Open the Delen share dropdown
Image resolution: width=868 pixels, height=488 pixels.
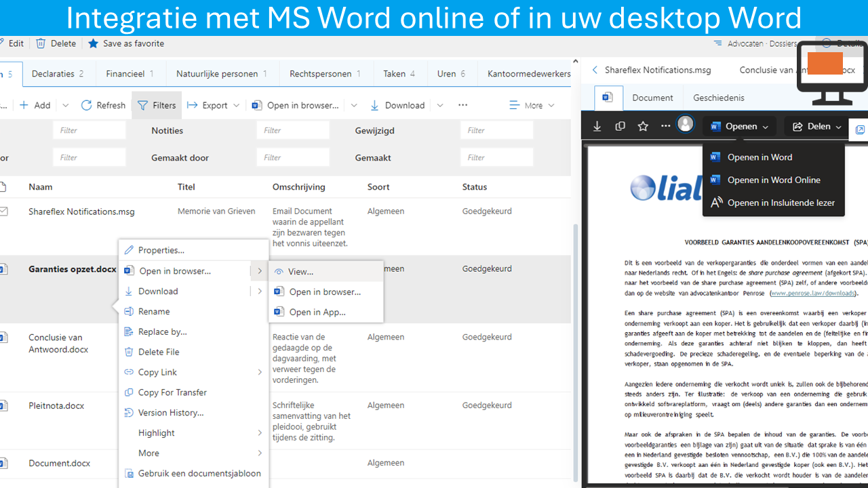[817, 126]
